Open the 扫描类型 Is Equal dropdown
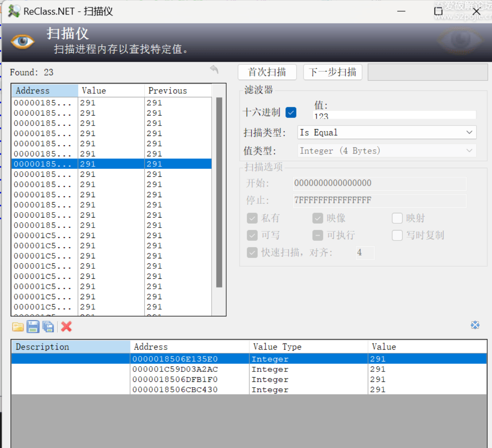492x448 pixels. (387, 132)
